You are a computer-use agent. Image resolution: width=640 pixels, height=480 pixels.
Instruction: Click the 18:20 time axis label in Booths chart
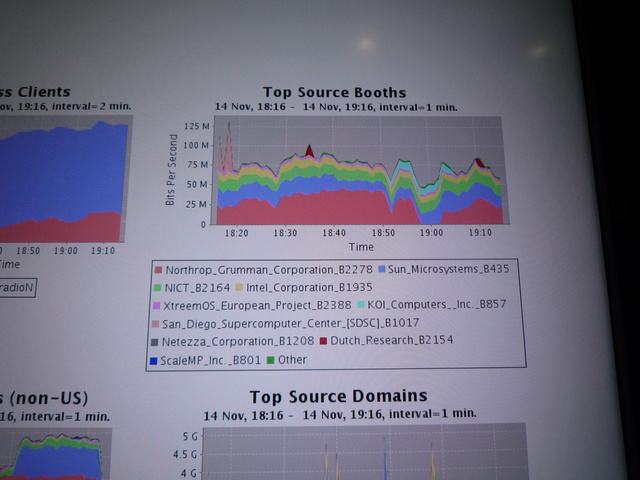click(237, 233)
